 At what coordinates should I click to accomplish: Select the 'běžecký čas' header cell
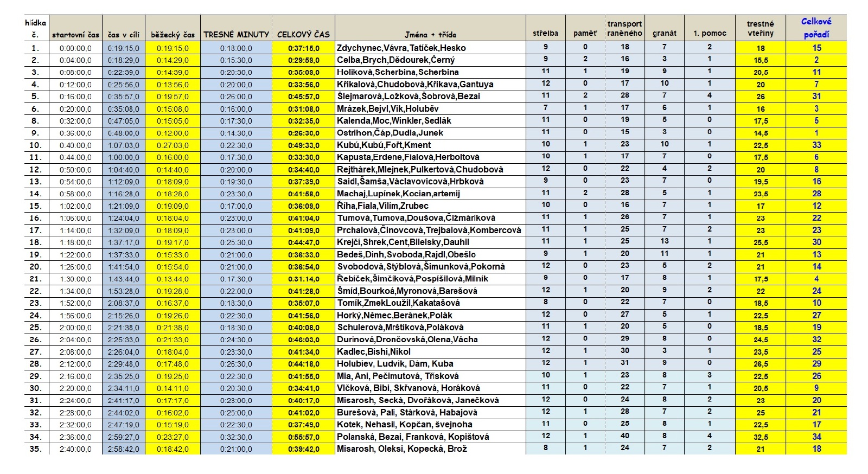173,35
